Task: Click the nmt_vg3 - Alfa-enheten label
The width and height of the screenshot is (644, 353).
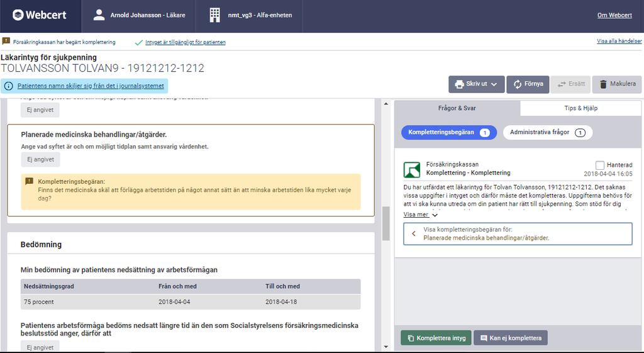Action: [260, 15]
